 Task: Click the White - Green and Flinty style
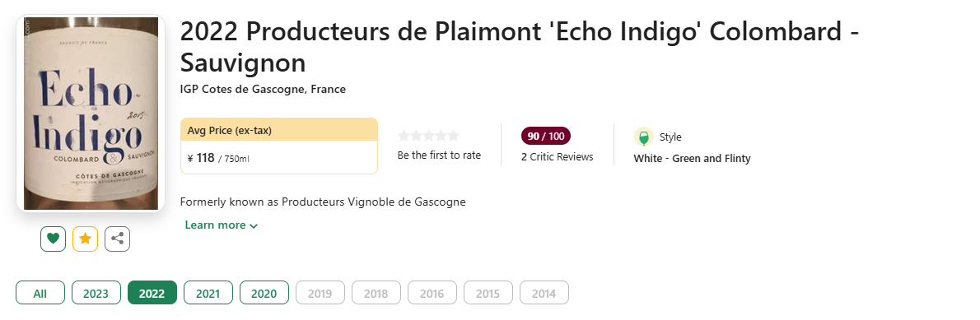click(692, 159)
